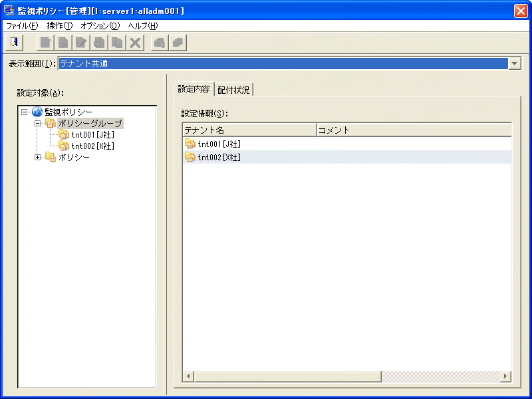Viewport: 532px width, 399px height.
Task: Click the greyed document edit pencil icon
Action: tap(81, 43)
